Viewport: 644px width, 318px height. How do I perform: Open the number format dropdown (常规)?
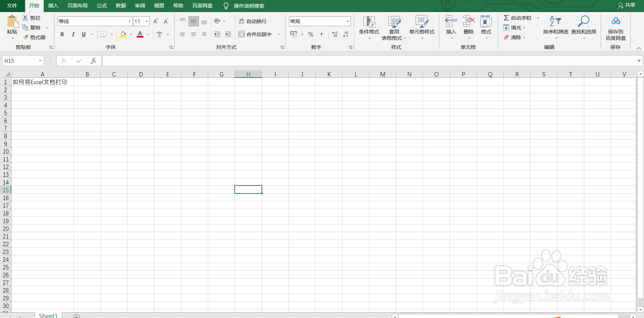348,21
